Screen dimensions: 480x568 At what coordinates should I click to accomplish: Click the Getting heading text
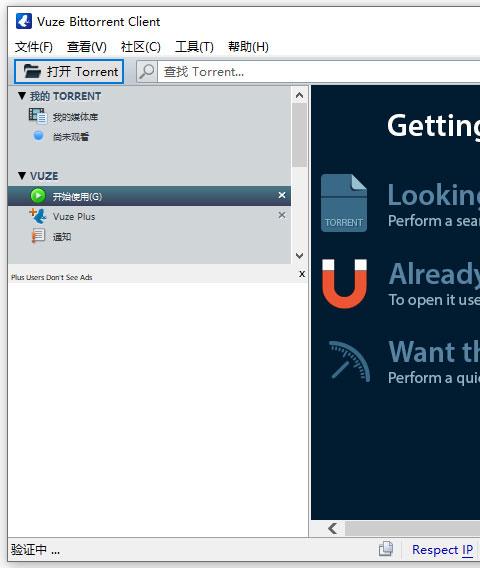[x=433, y=126]
